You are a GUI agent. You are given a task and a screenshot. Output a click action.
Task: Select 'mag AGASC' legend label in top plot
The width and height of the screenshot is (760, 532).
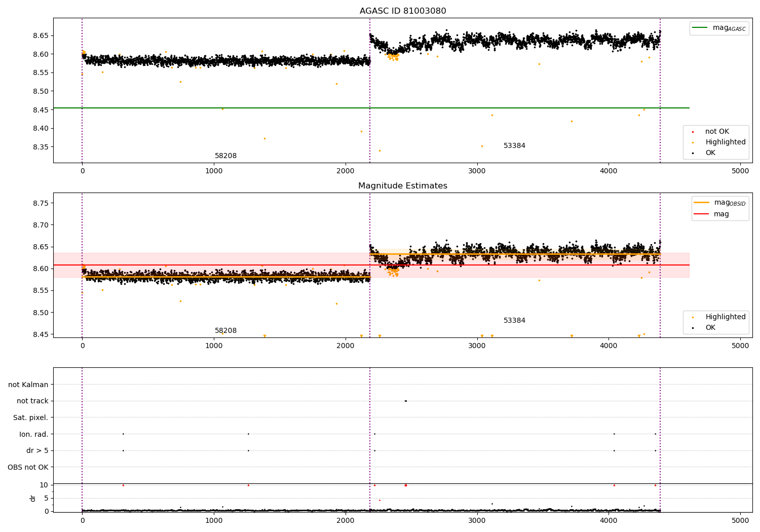(729, 28)
